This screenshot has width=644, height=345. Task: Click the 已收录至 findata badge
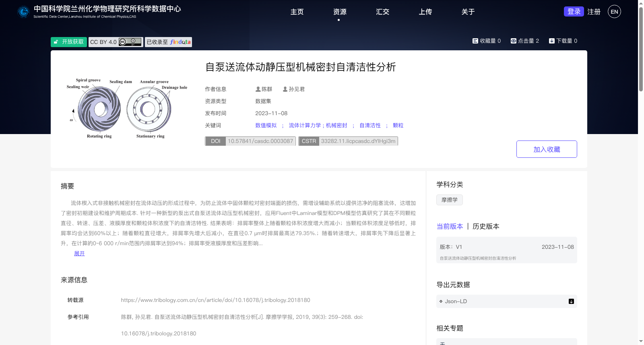[168, 42]
